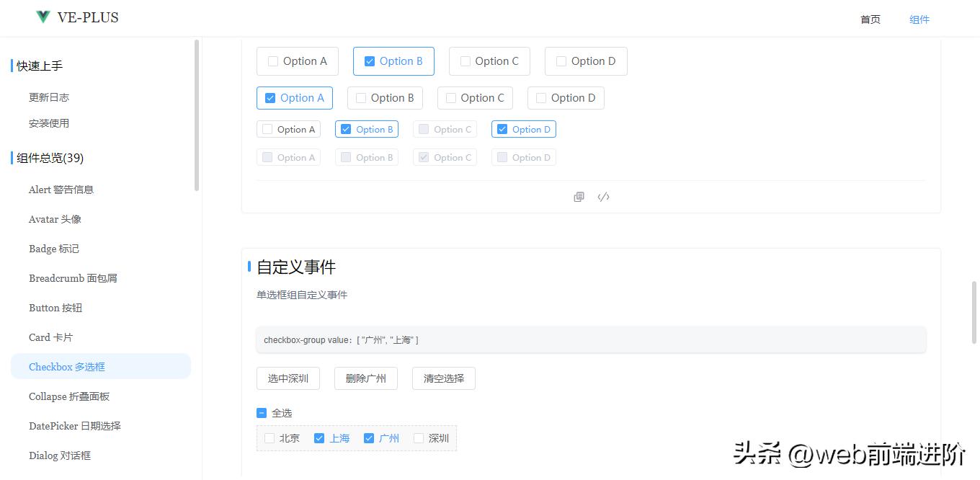Open the 组件 navigation menu
This screenshot has height=480, width=980.
point(919,19)
